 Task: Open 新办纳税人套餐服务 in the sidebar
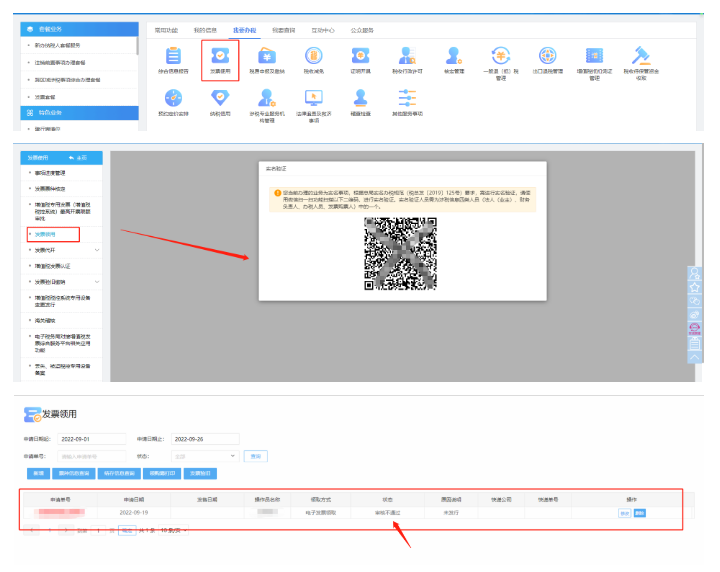[57, 45]
